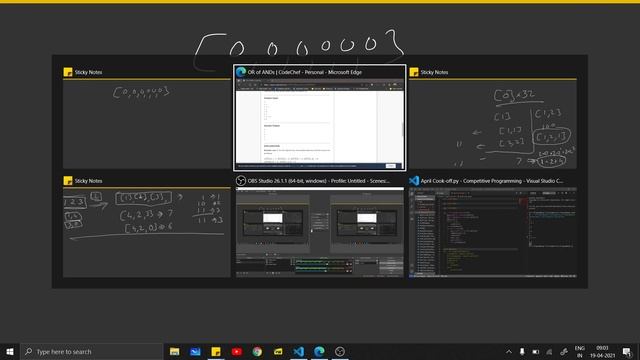Click the OBS logo beside OBS Studio 26.1.1 title
Image resolution: width=640 pixels, height=360 pixels.
[241, 180]
